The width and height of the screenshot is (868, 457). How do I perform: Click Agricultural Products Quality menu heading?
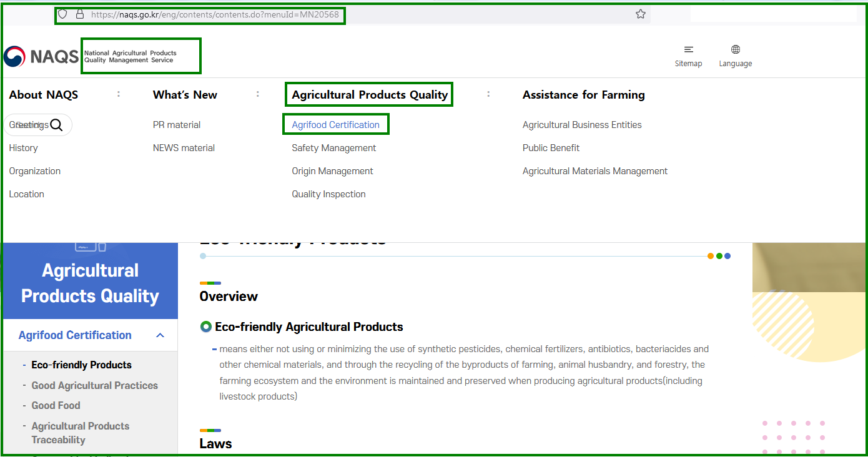370,95
